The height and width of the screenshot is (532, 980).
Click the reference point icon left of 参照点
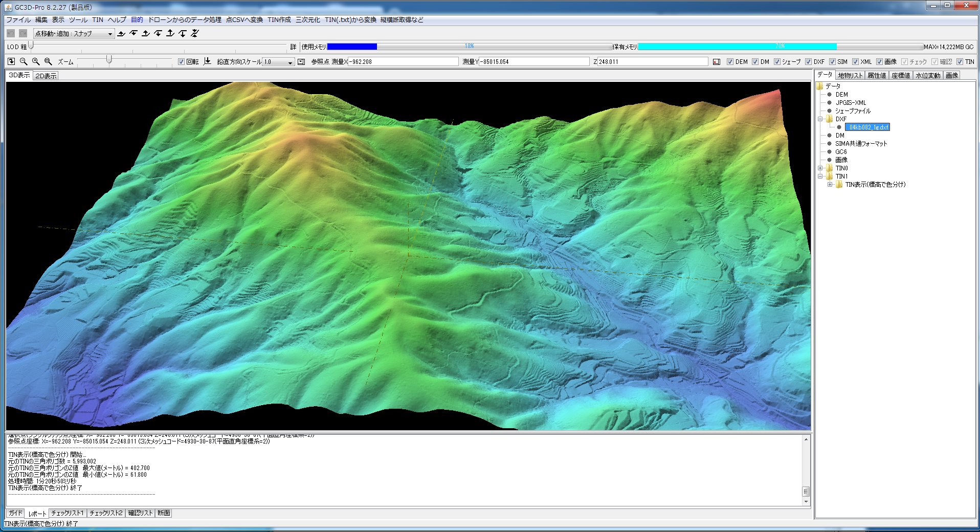pyautogui.click(x=301, y=61)
